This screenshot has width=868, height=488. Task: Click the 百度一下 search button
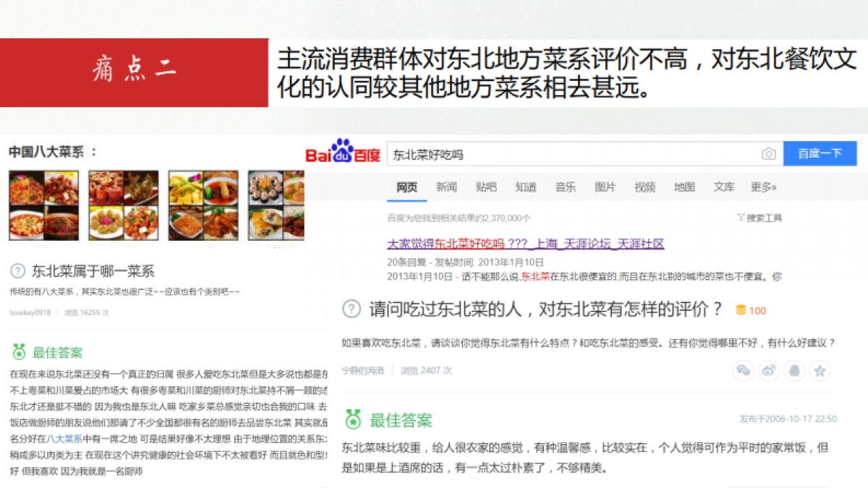point(820,153)
